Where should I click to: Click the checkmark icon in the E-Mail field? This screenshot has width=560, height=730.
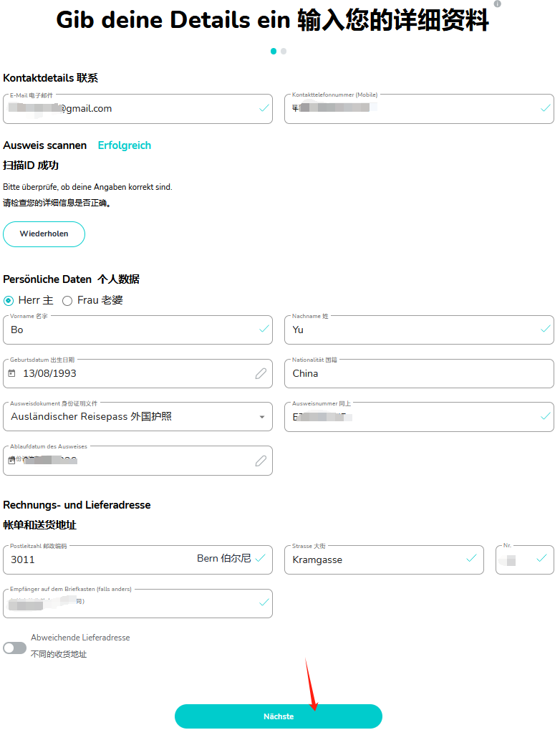(x=264, y=108)
